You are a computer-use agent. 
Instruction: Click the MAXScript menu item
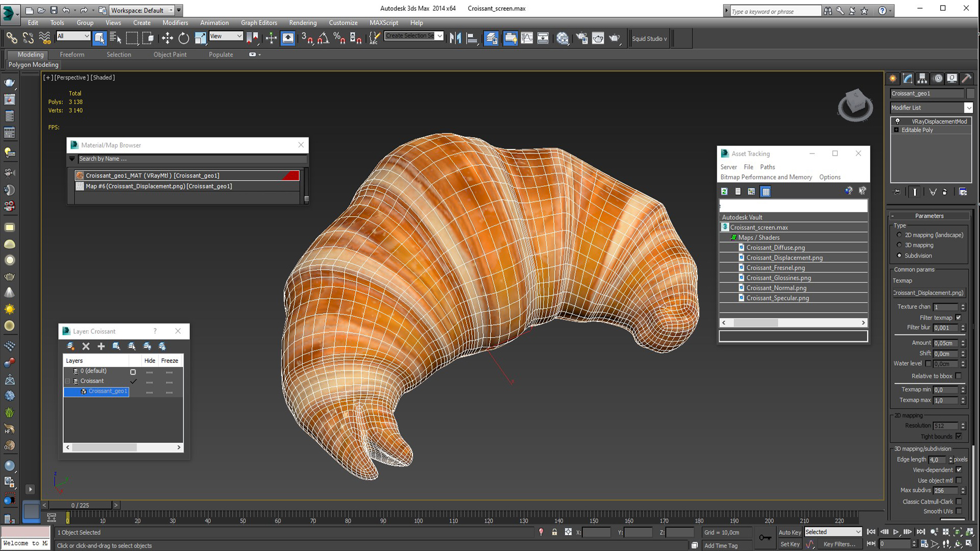(x=384, y=22)
